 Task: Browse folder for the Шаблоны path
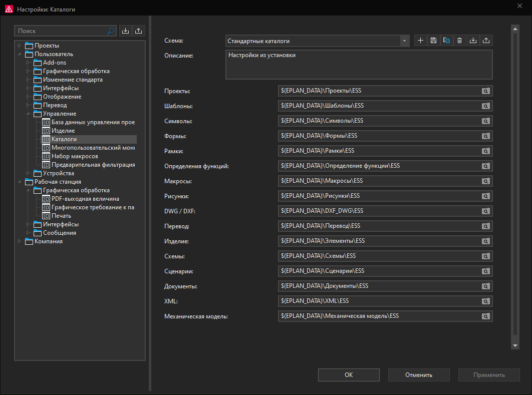486,106
